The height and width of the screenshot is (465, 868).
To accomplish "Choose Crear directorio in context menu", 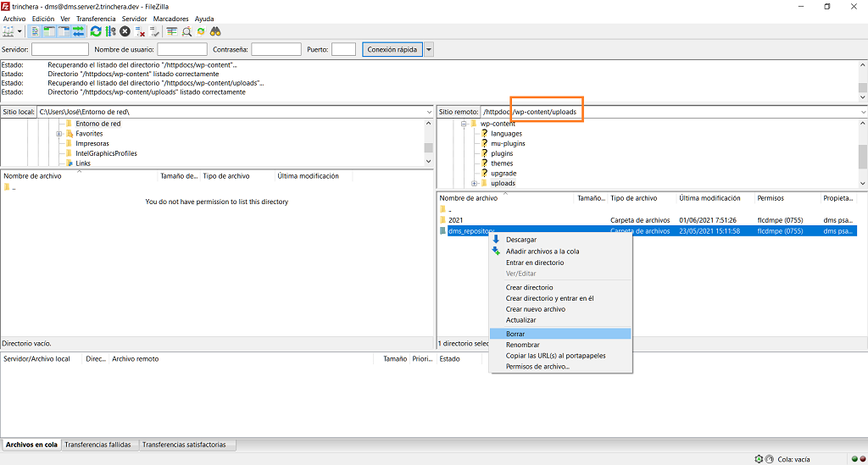I will pyautogui.click(x=560, y=287).
